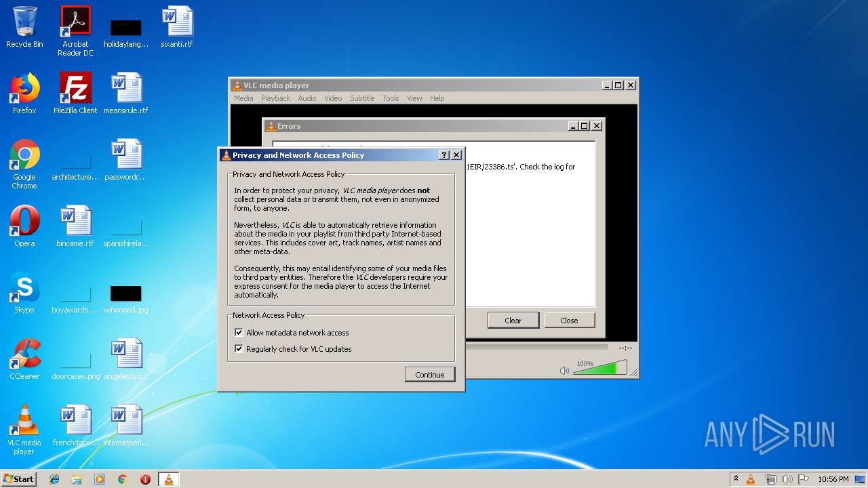This screenshot has width=868, height=488.
Task: Open the Windows Start menu
Action: pyautogui.click(x=19, y=479)
